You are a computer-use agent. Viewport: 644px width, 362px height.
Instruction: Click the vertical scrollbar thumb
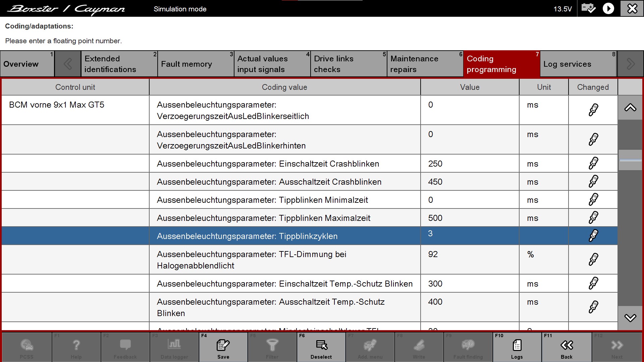tap(630, 160)
